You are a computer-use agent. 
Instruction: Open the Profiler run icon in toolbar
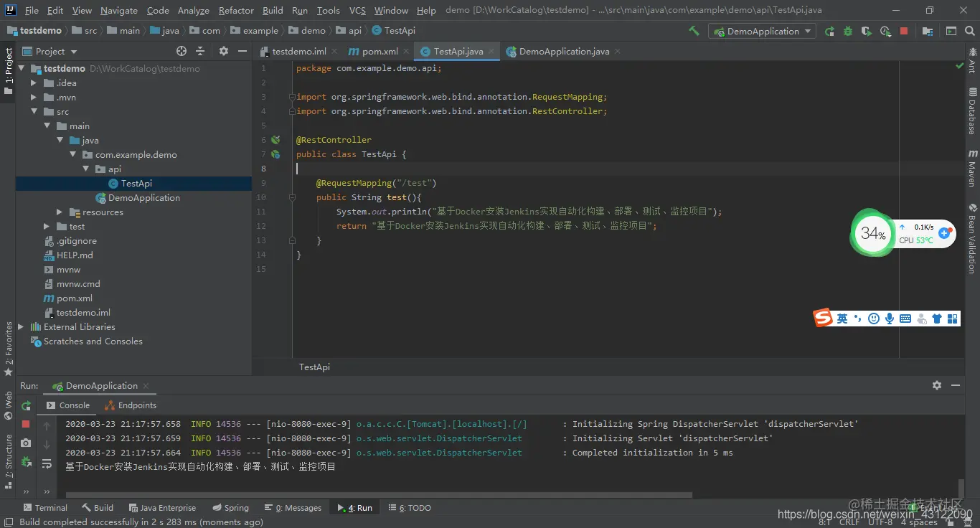pyautogui.click(x=885, y=31)
